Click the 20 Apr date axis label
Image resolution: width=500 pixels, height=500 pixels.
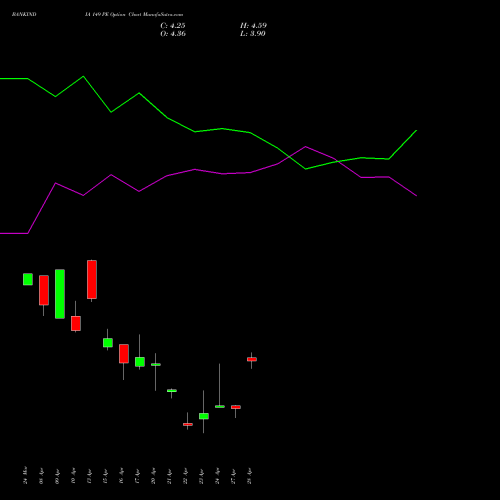[154, 476]
